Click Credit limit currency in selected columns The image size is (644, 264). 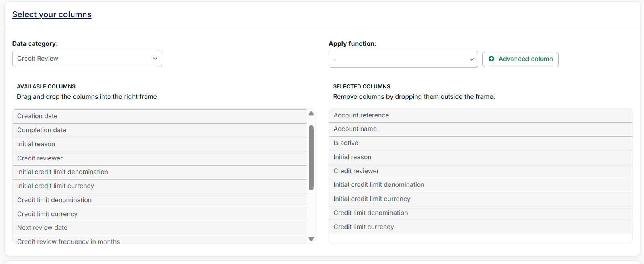[364, 227]
